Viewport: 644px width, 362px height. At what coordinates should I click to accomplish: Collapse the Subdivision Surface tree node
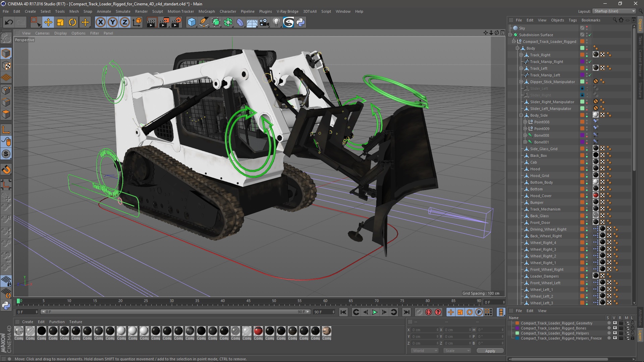[x=511, y=35]
